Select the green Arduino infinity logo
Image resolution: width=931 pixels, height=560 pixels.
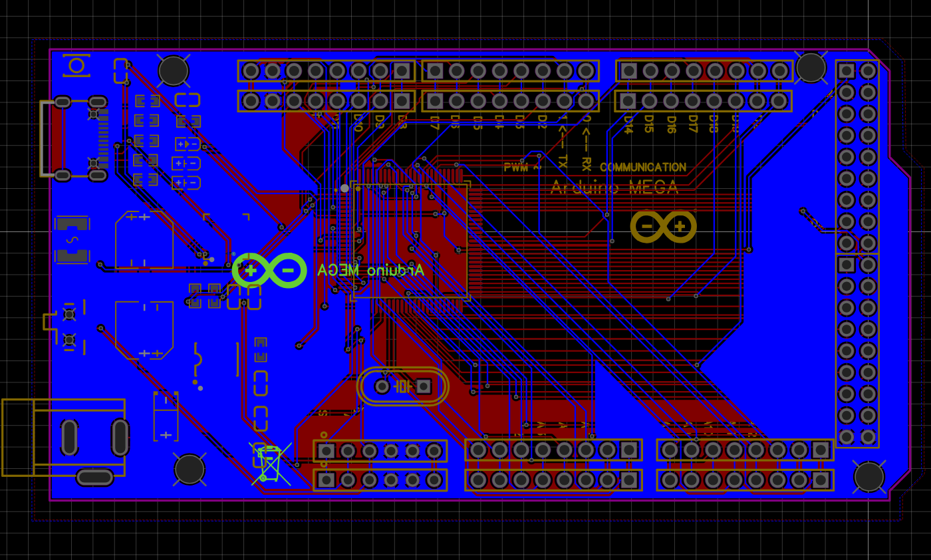[269, 270]
